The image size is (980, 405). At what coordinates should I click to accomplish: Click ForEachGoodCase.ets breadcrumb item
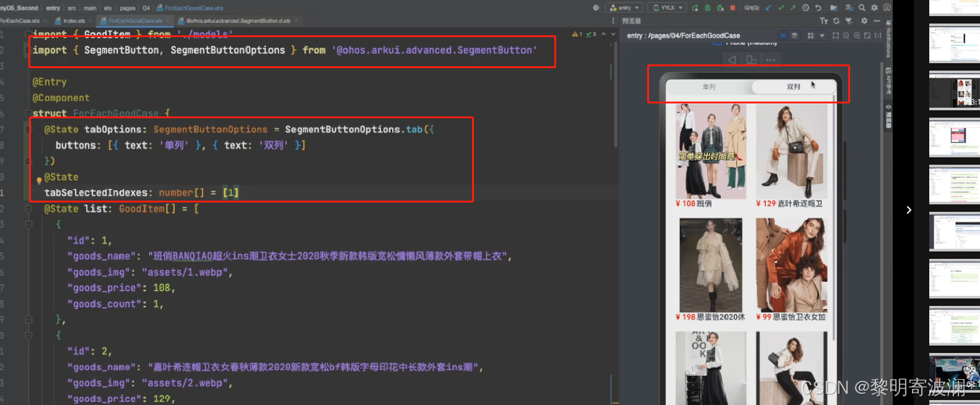(x=190, y=8)
